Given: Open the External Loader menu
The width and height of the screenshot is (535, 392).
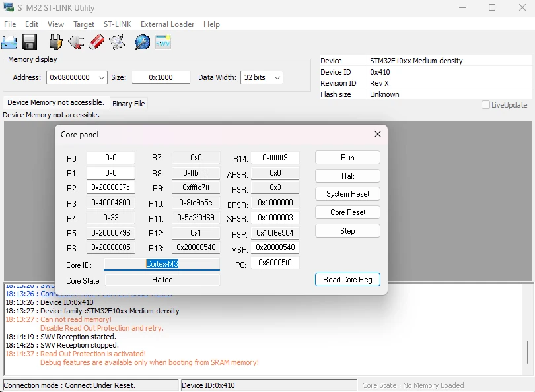Looking at the screenshot, I should point(167,24).
